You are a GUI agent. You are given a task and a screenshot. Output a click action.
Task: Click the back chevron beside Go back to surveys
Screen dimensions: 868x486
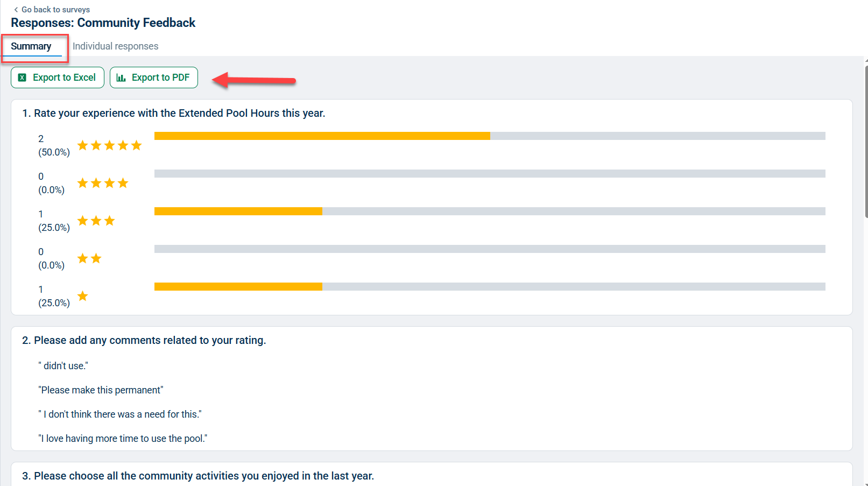[16, 10]
